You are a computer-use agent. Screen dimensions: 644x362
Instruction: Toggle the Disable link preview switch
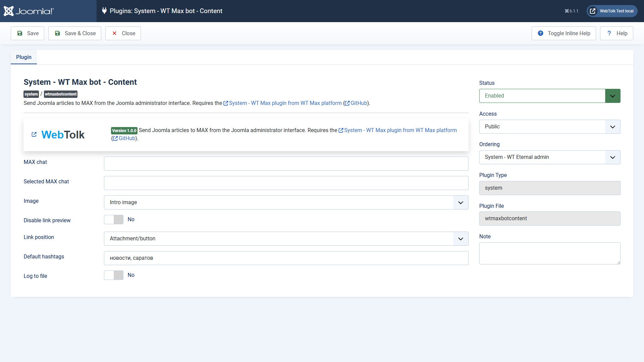click(114, 220)
